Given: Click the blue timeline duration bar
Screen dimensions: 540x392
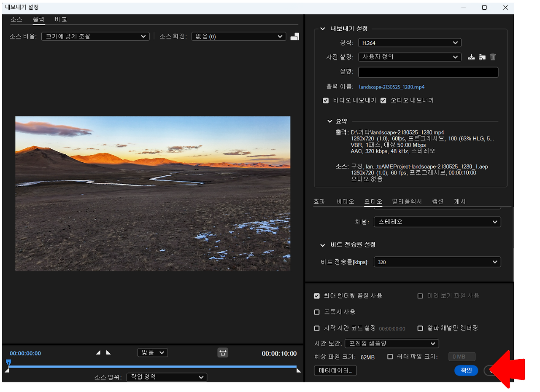Looking at the screenshot, I should [x=153, y=367].
